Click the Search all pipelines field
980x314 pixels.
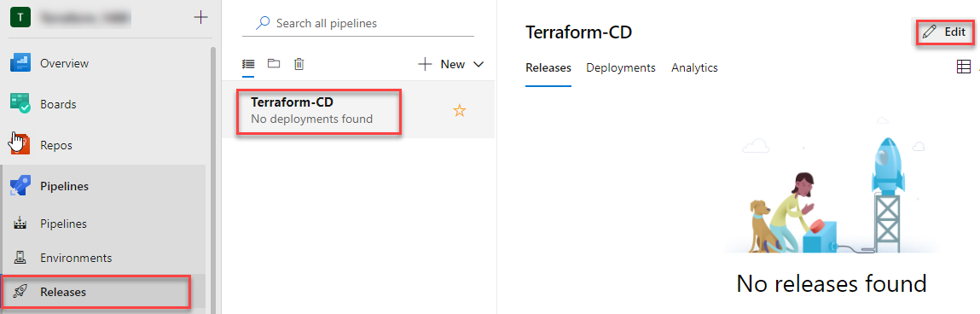358,23
